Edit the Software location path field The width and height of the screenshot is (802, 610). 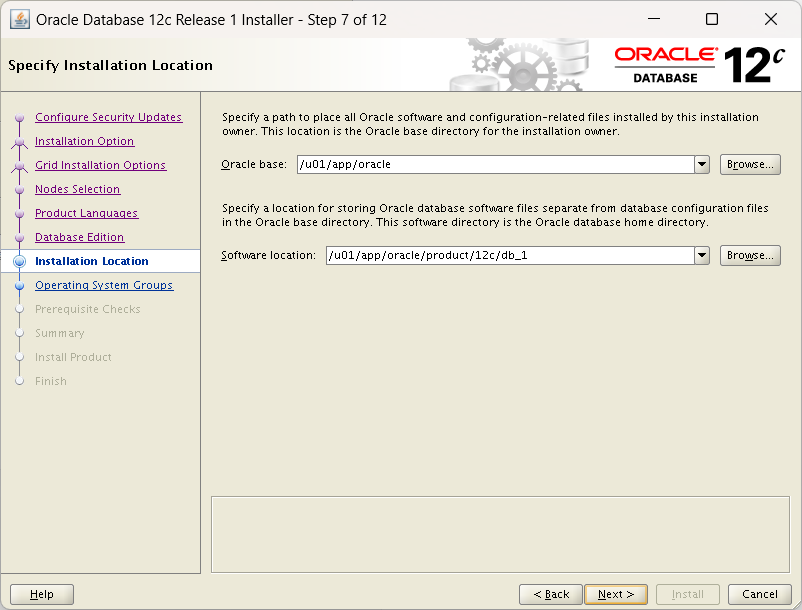[510, 255]
